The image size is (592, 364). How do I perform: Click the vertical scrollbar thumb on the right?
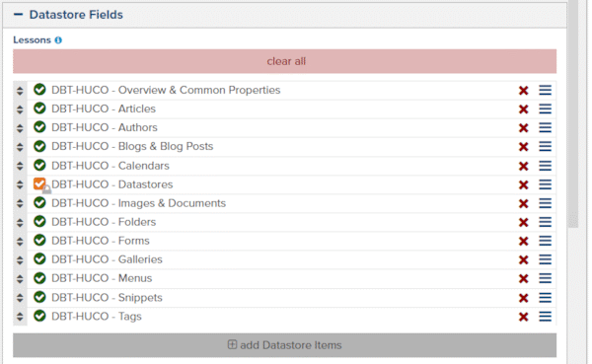pos(573,113)
